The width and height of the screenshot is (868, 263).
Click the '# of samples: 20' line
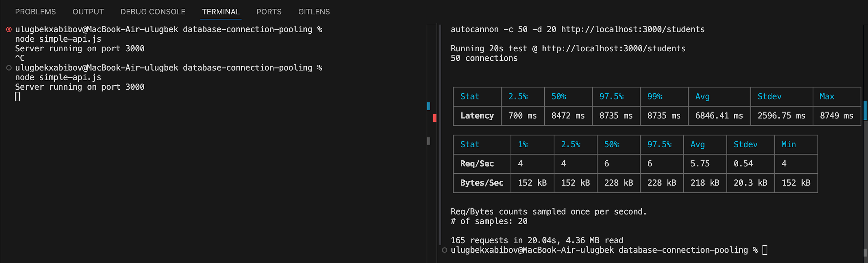click(x=489, y=221)
